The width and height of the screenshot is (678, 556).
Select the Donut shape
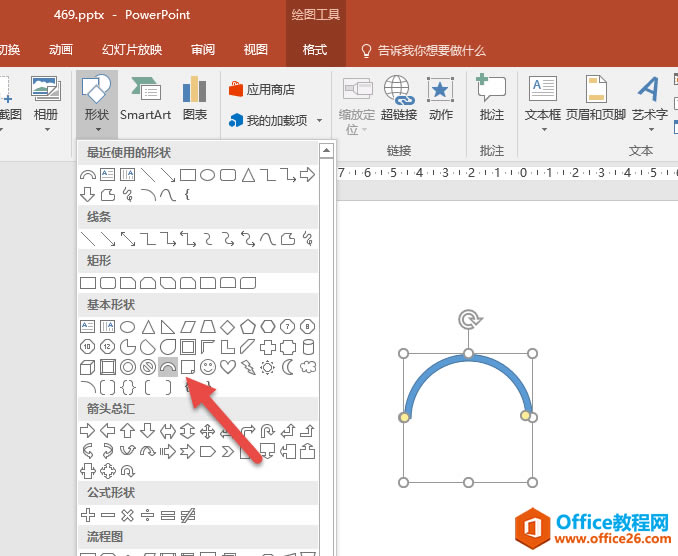click(x=128, y=367)
